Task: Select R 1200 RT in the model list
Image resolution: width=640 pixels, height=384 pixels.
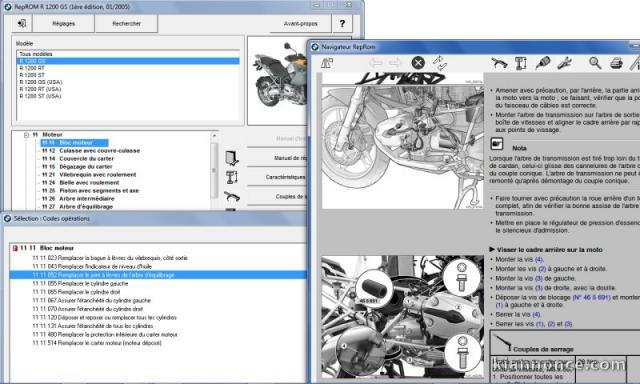Action: coord(32,68)
